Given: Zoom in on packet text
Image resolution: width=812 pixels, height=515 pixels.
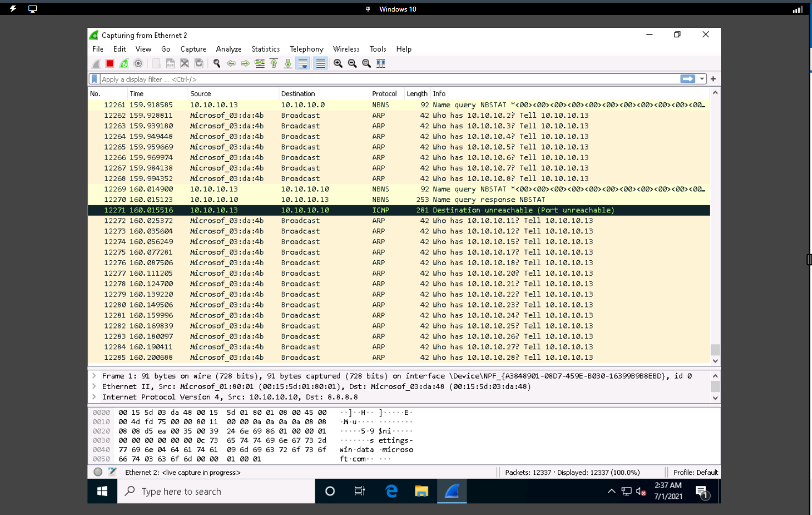Looking at the screenshot, I should [x=338, y=64].
